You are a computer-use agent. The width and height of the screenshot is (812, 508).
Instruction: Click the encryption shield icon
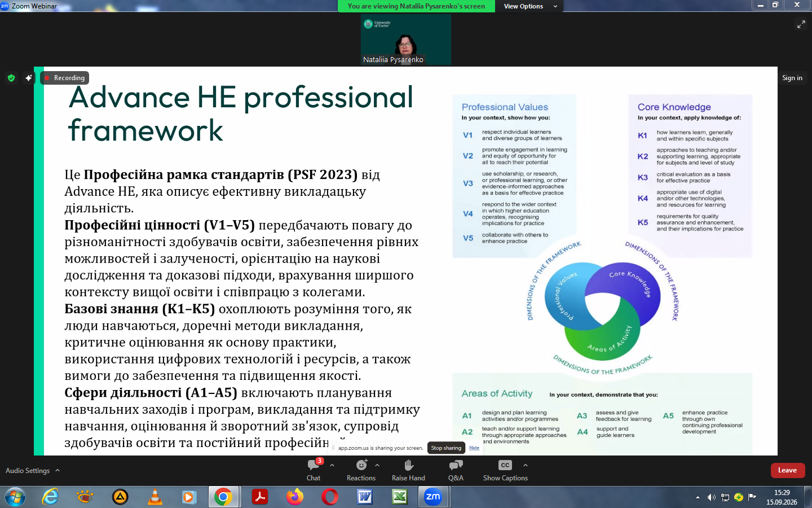pyautogui.click(x=11, y=78)
